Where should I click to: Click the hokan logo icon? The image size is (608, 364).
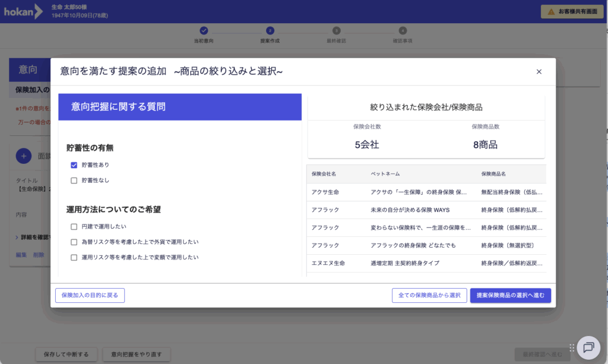(x=24, y=11)
